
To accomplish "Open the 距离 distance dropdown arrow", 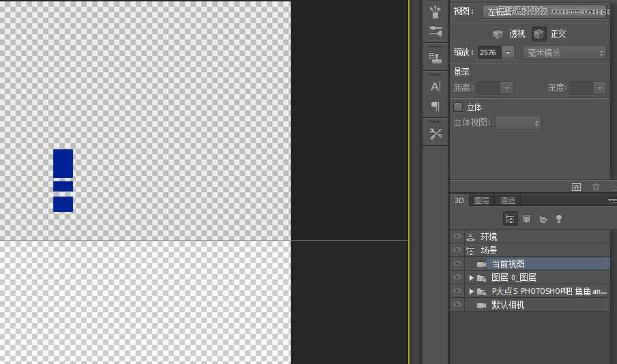I will click(507, 88).
